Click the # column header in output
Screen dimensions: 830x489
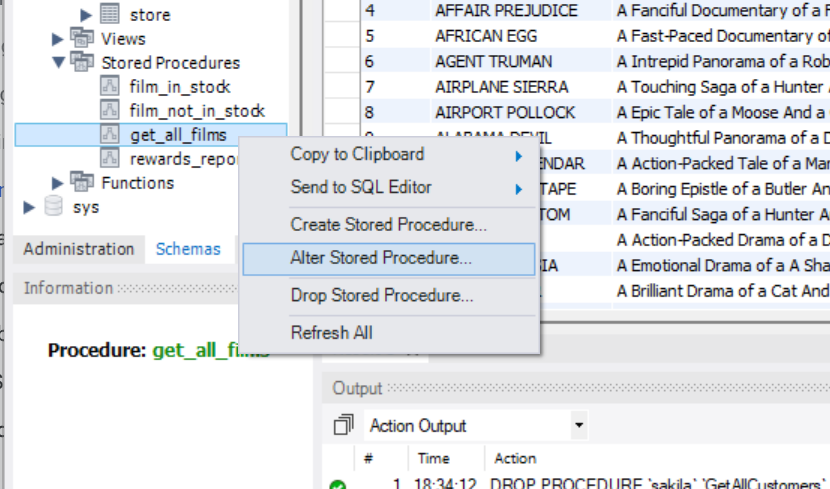(368, 458)
